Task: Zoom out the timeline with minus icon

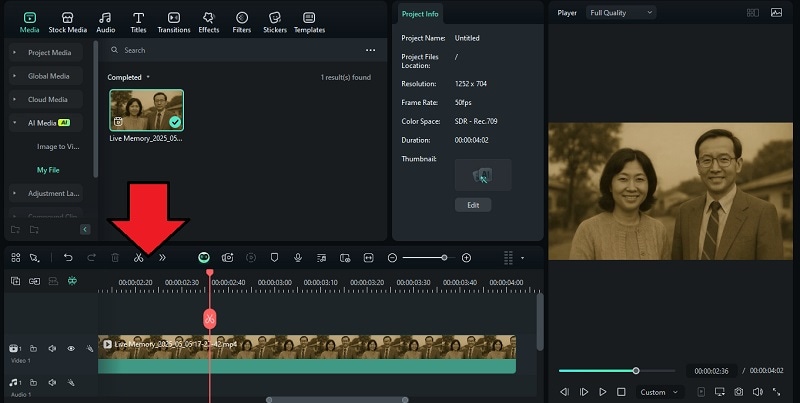Action: tap(392, 258)
